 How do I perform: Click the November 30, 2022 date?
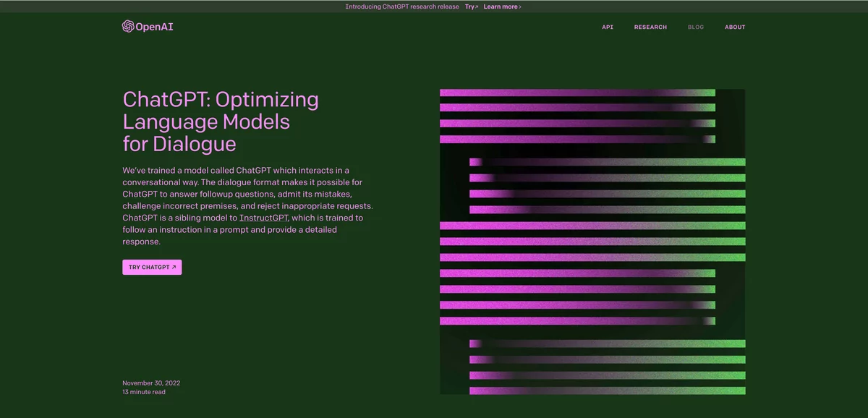click(151, 383)
